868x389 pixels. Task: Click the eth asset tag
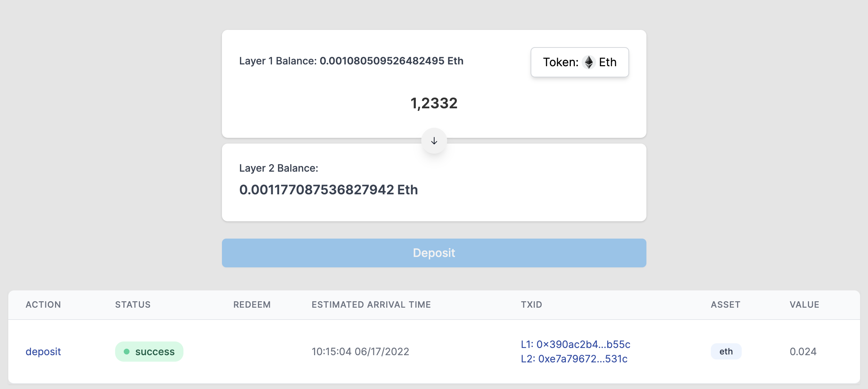click(x=726, y=352)
